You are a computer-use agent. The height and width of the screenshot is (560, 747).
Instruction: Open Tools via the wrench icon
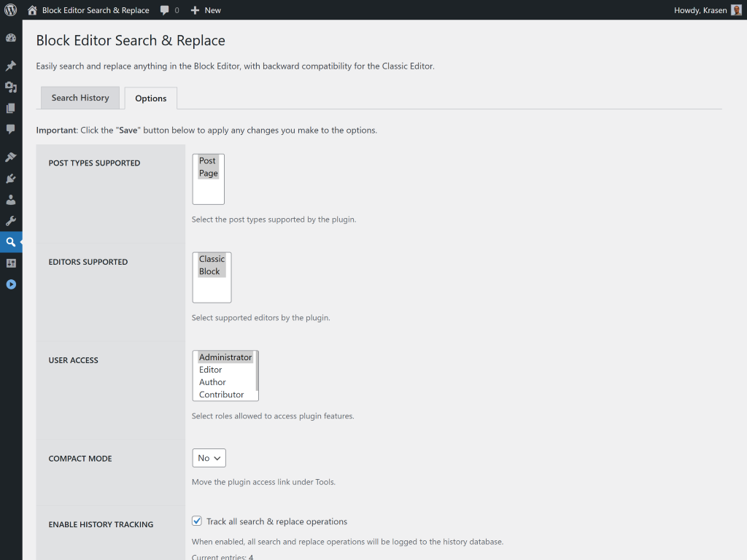point(11,221)
